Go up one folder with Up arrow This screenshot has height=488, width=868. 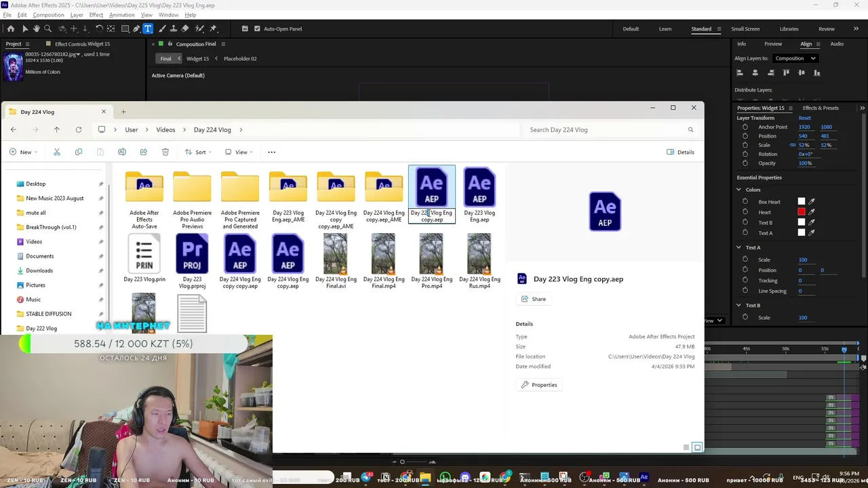[56, 129]
